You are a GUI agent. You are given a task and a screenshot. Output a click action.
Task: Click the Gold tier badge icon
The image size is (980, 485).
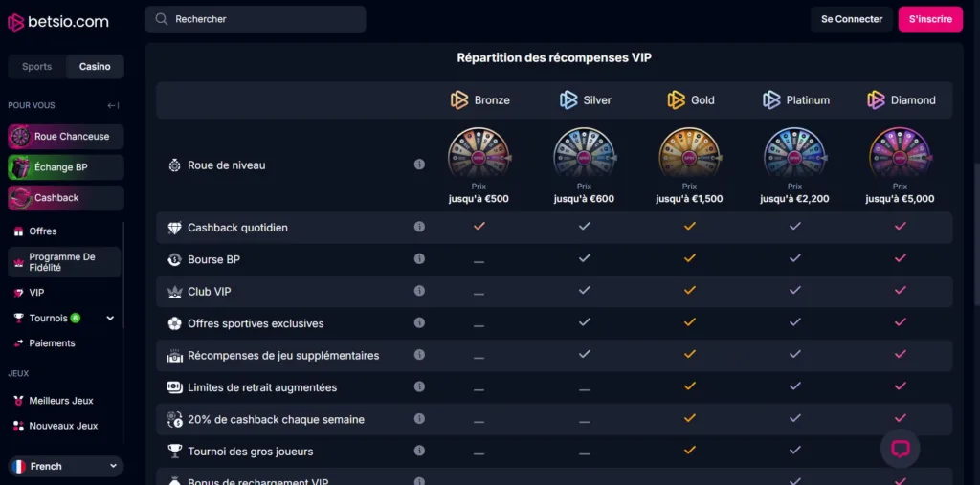tap(676, 100)
